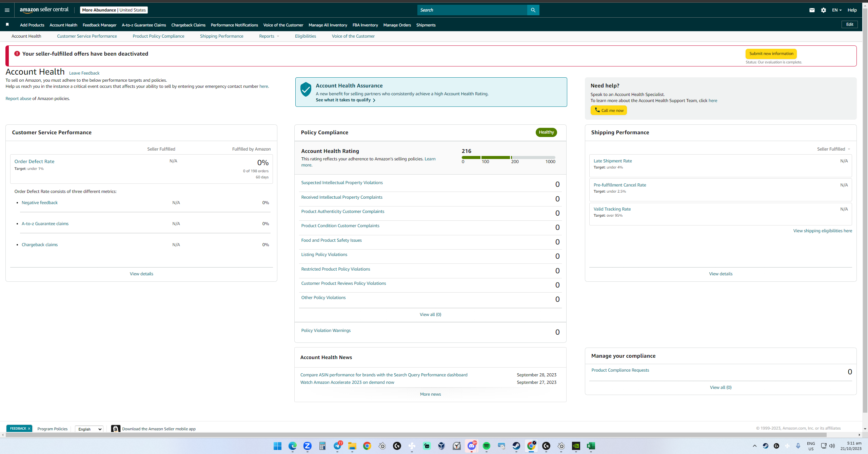Screen dimensions: 868x454
Task: Click the More Abundance United States account switcher
Action: (x=114, y=10)
